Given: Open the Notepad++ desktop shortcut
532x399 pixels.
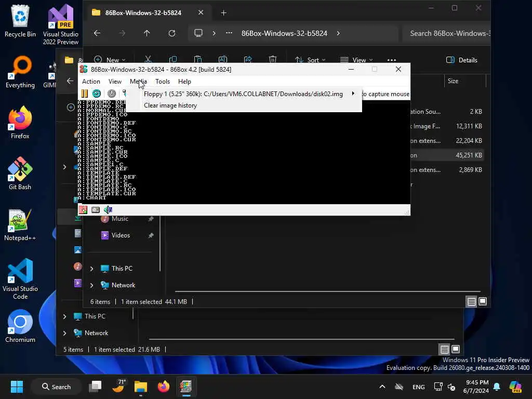Looking at the screenshot, I should point(20,224).
